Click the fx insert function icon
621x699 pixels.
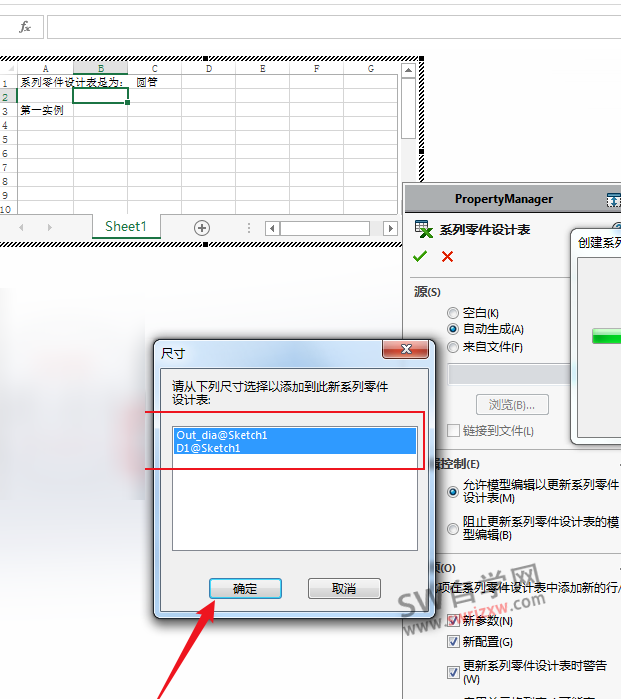point(25,27)
